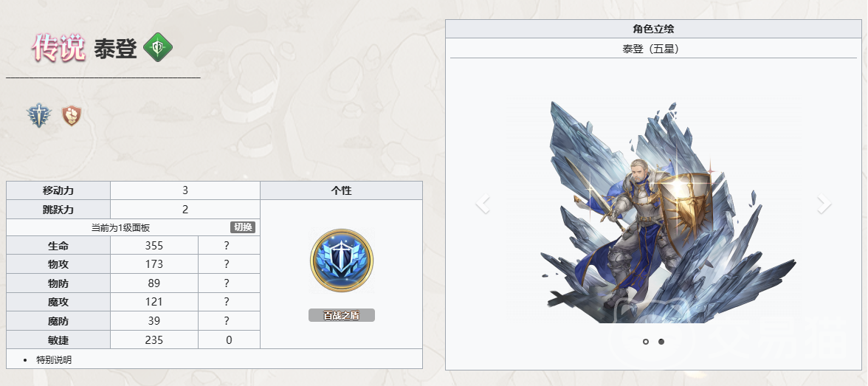
Task: Click the 生命 stat value 355
Action: coord(154,245)
